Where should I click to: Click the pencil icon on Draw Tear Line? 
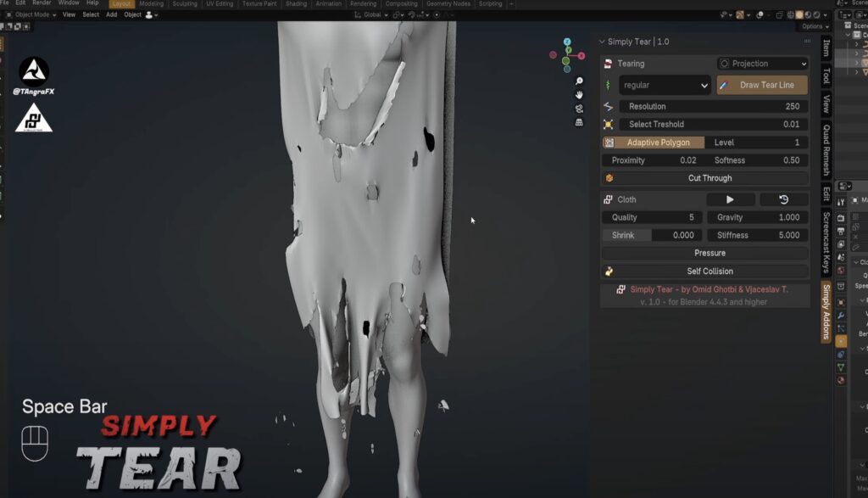[x=724, y=86]
